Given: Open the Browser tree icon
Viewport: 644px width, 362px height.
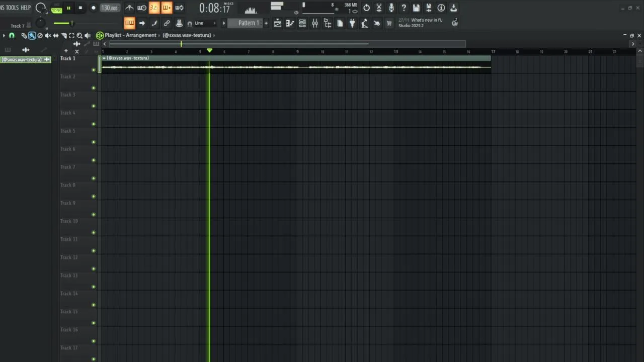Looking at the screenshot, I should (x=327, y=23).
